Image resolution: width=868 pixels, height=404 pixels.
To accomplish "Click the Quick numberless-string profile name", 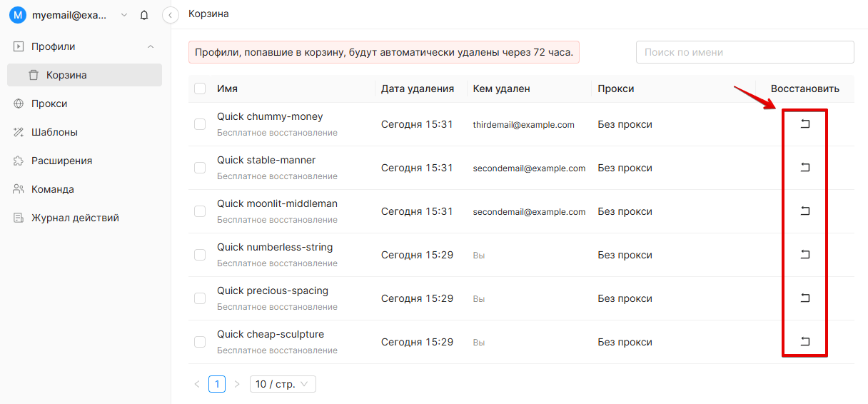I will point(275,247).
